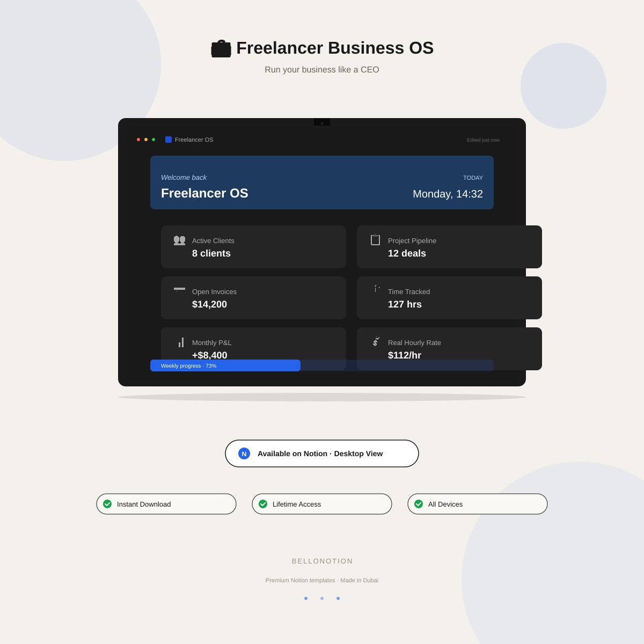Click the last pagination dot at the bottom

pos(338,598)
